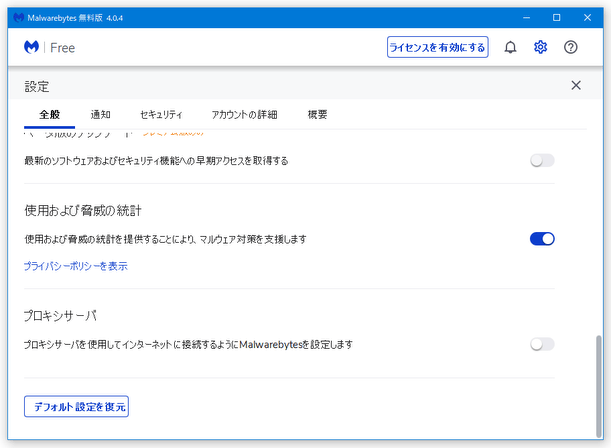
Task: Open the notifications bell icon
Action: click(510, 47)
